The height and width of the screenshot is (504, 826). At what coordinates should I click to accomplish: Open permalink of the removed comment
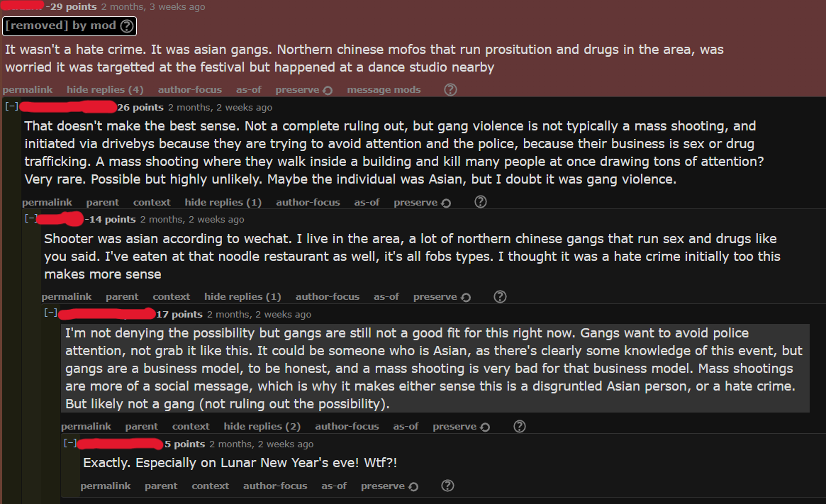click(28, 89)
